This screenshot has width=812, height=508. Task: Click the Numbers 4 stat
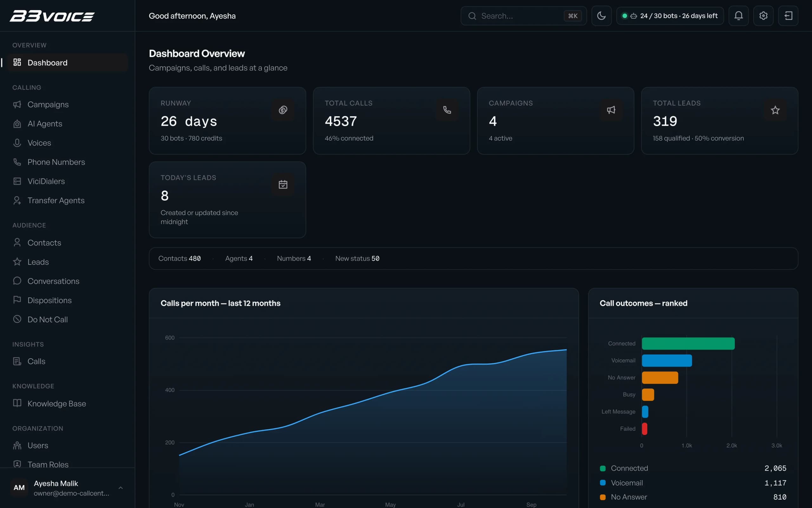pos(294,258)
